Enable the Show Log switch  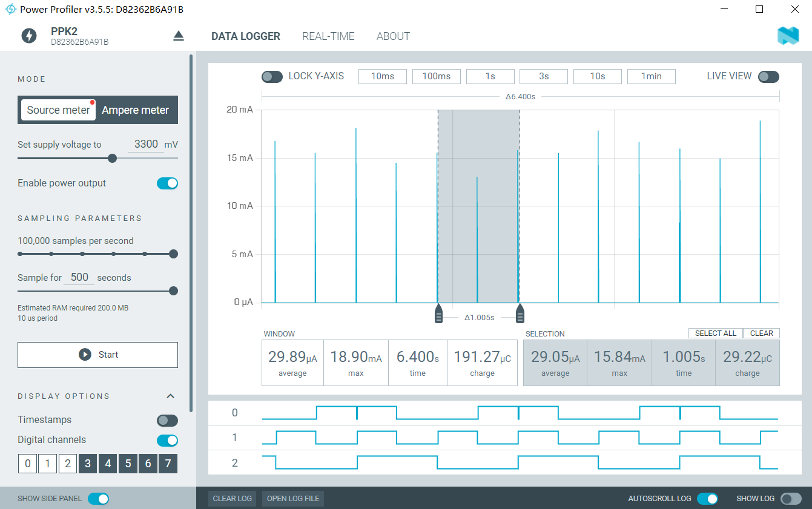point(791,499)
